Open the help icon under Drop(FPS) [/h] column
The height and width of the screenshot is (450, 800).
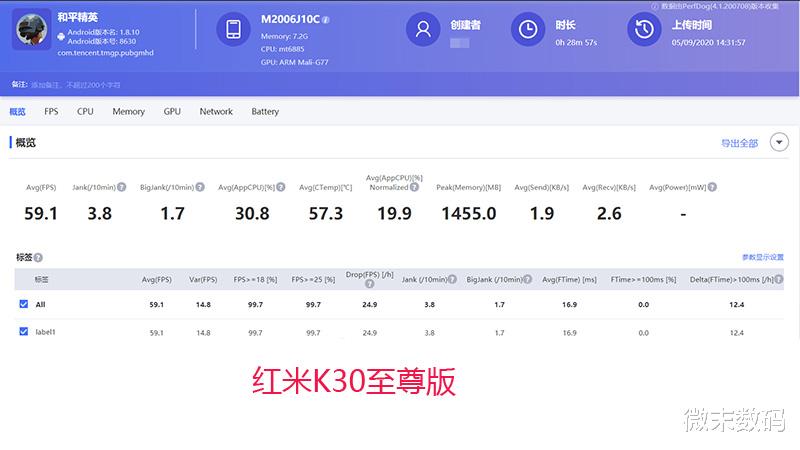(x=369, y=284)
